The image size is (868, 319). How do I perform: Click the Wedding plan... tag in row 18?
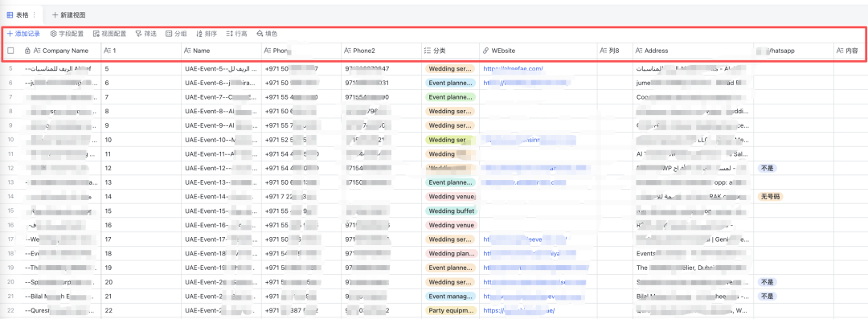[x=451, y=254]
